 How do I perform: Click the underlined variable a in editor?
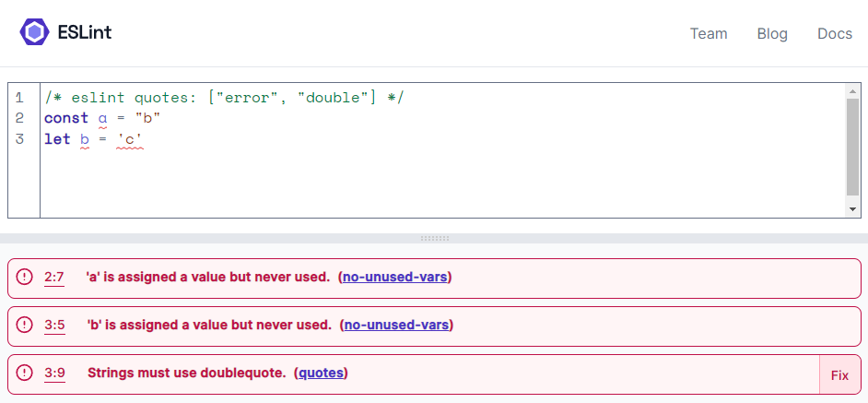click(102, 118)
